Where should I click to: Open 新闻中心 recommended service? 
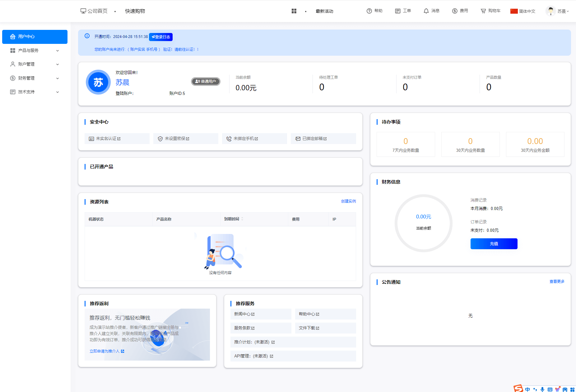click(261, 314)
